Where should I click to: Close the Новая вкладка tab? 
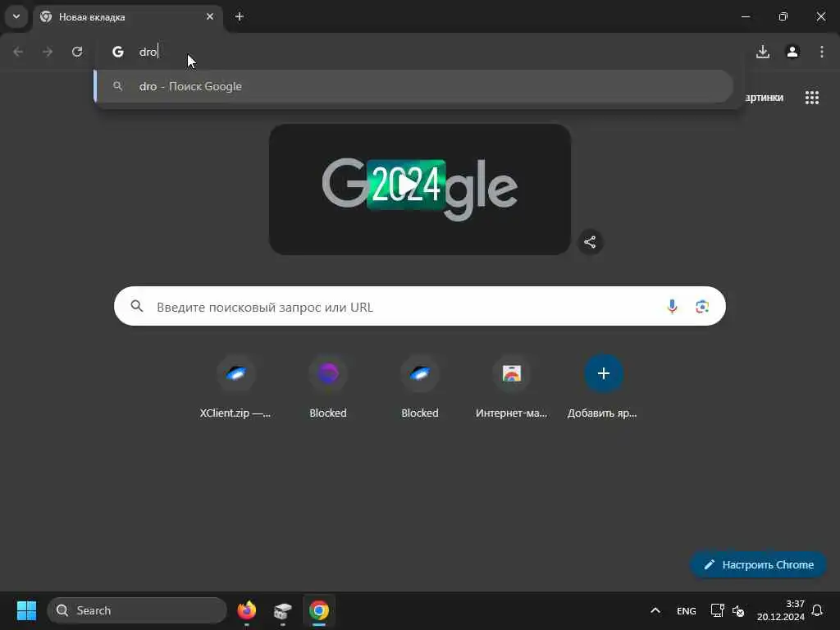(x=210, y=16)
